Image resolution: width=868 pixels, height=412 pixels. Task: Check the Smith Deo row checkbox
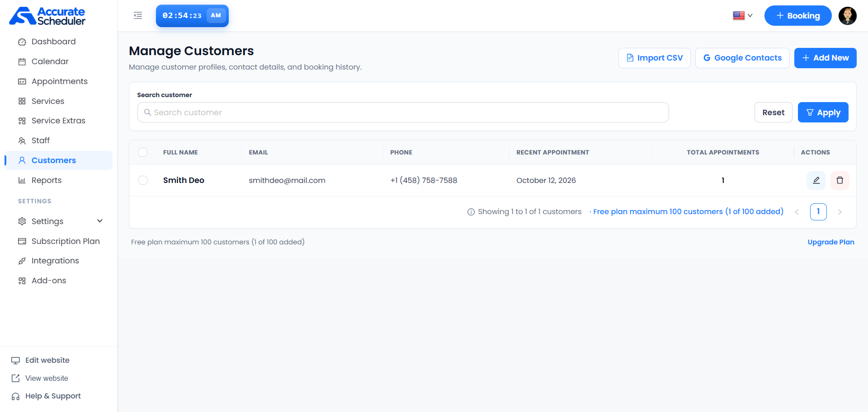[x=143, y=180]
